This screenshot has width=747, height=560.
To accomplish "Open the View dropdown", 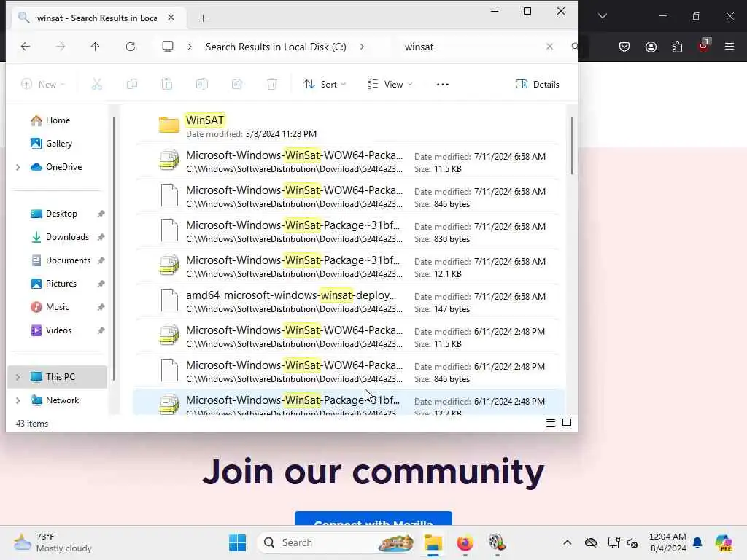I will (x=390, y=85).
